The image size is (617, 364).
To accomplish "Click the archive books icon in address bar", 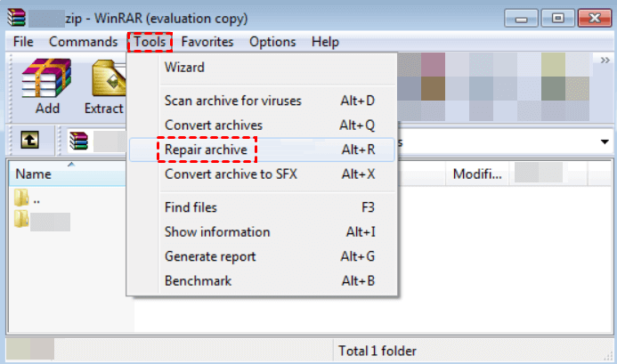I will 78,141.
